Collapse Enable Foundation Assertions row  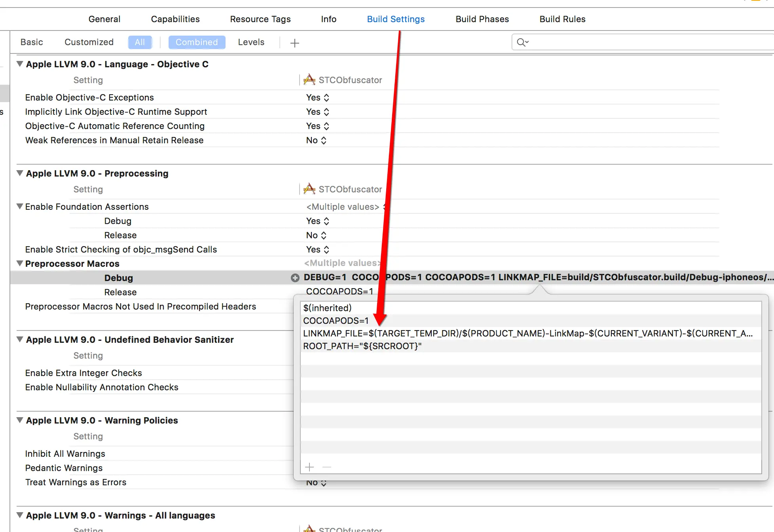tap(19, 206)
